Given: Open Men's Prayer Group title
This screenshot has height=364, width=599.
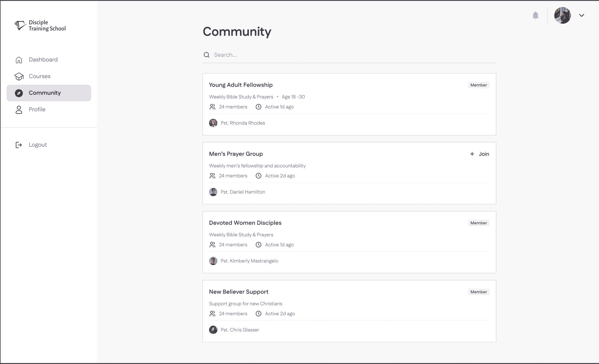Looking at the screenshot, I should click(236, 154).
